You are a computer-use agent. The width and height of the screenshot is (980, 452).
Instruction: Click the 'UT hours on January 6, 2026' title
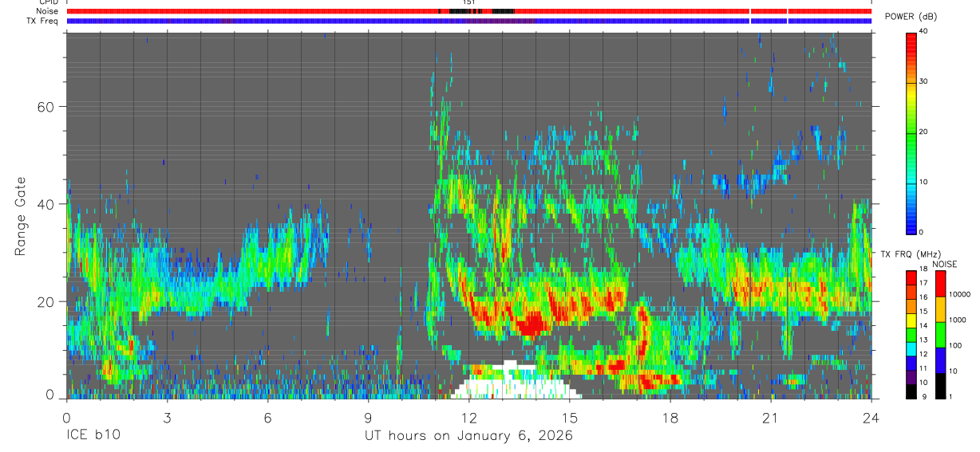[x=468, y=436]
